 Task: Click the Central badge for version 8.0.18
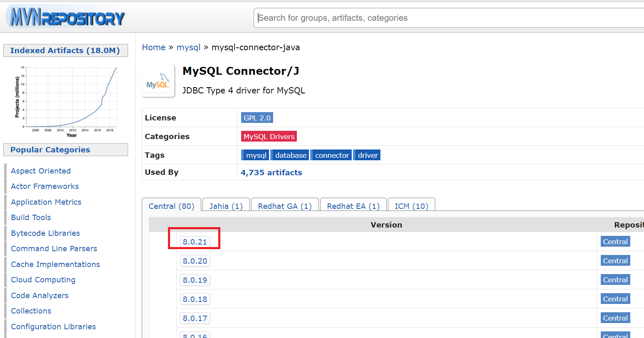(615, 299)
